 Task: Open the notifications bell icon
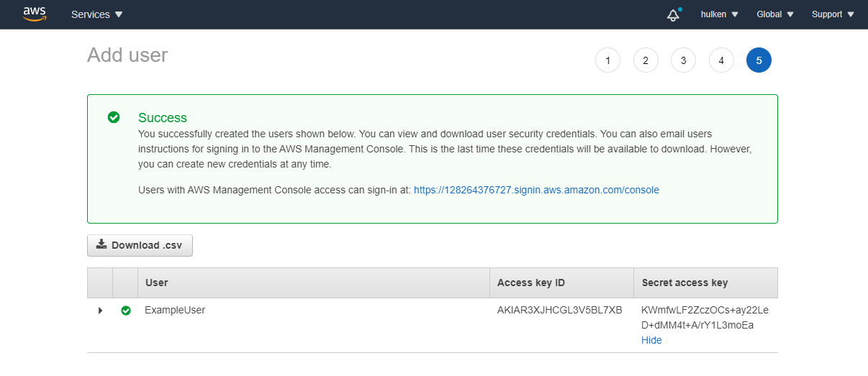pos(673,14)
